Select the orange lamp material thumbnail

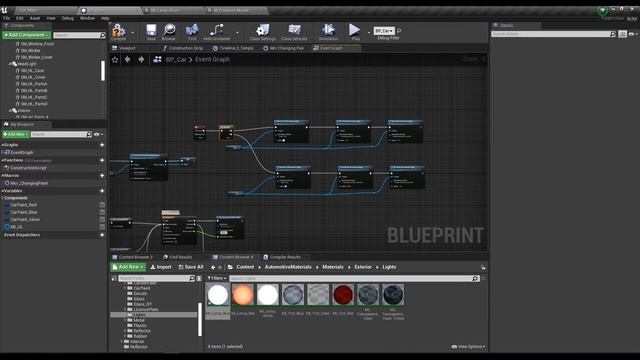243,295
